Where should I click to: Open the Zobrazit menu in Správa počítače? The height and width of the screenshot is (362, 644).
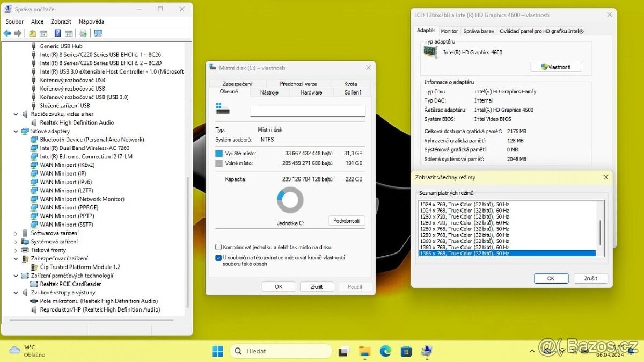click(60, 21)
